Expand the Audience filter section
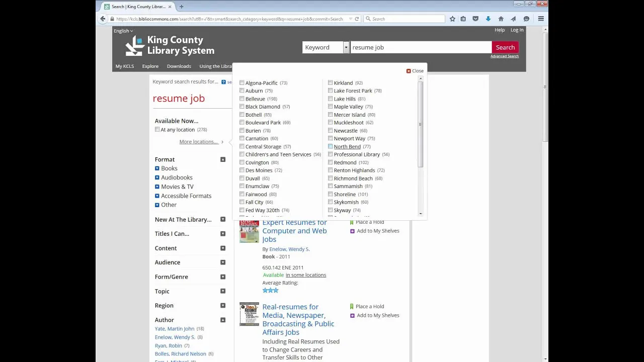This screenshot has width=644, height=362. (x=223, y=262)
